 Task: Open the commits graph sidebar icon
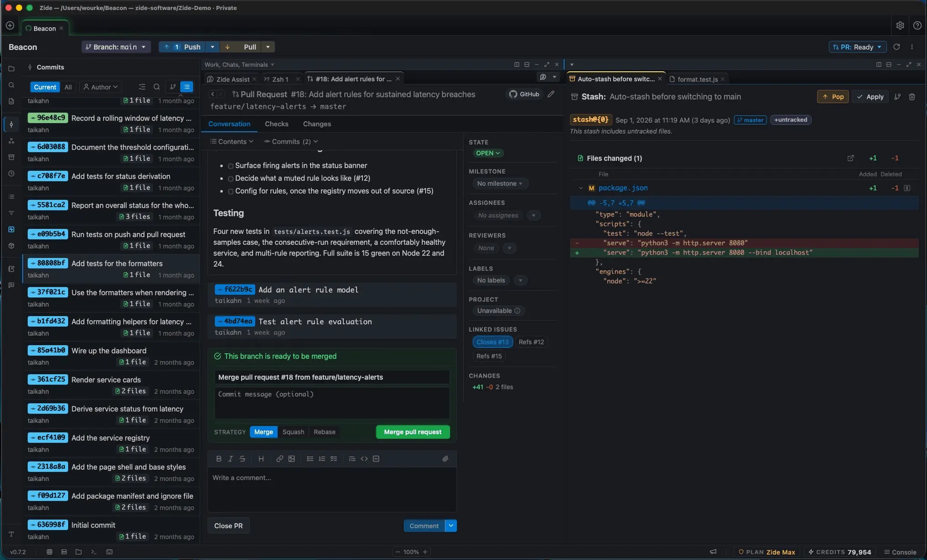(x=11, y=124)
